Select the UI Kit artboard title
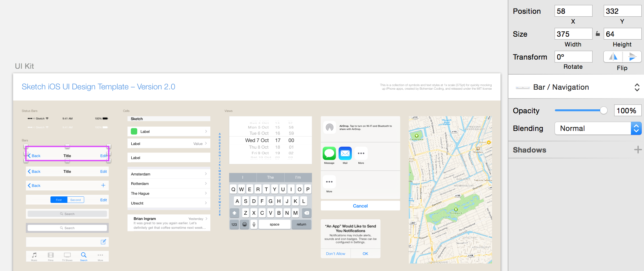644x271 pixels. [24, 66]
